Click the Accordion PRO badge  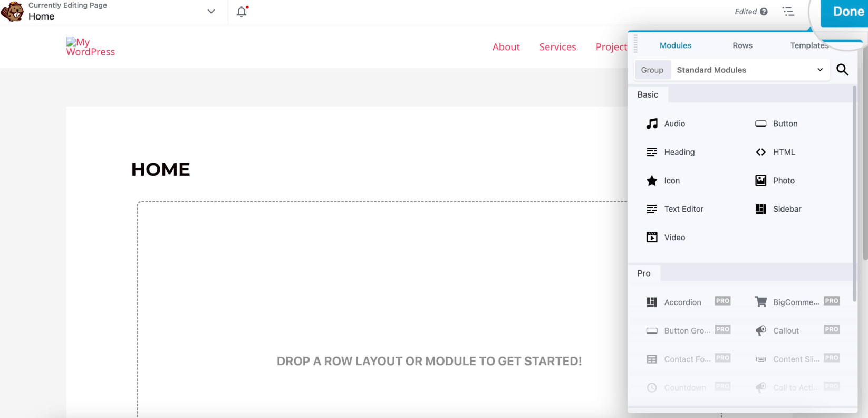(722, 301)
